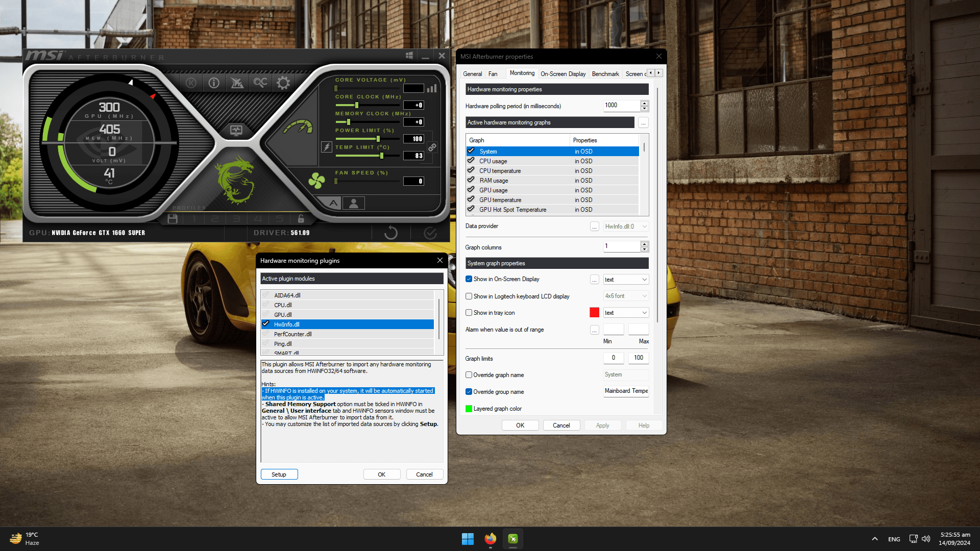
Task: Select the Monitoring tab
Action: coord(522,73)
